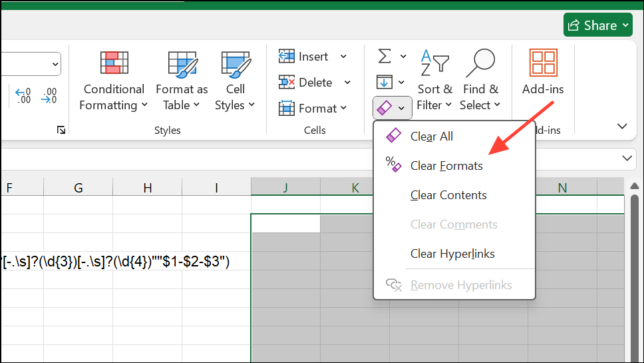Click the Increase Decimal icon
This screenshot has height=363, width=644.
click(x=23, y=96)
